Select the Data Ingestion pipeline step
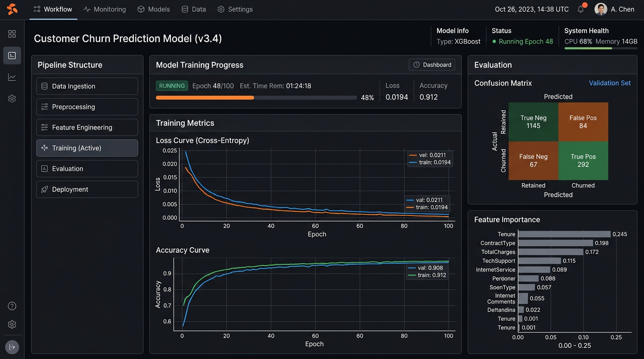 (87, 86)
